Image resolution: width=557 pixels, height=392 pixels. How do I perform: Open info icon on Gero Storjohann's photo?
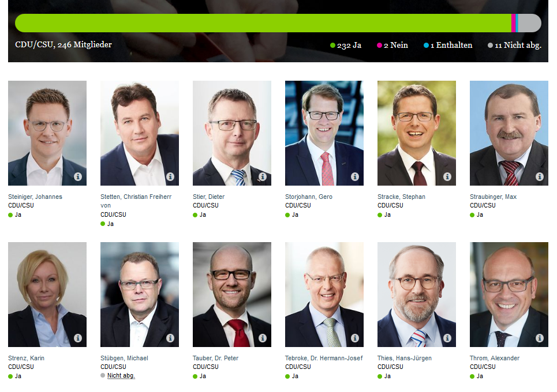(355, 176)
